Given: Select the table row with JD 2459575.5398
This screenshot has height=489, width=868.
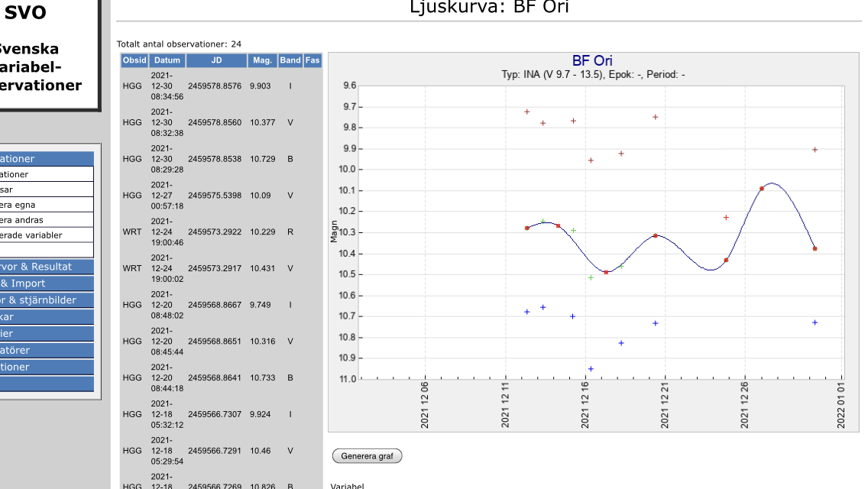Looking at the screenshot, I should coord(214,196).
